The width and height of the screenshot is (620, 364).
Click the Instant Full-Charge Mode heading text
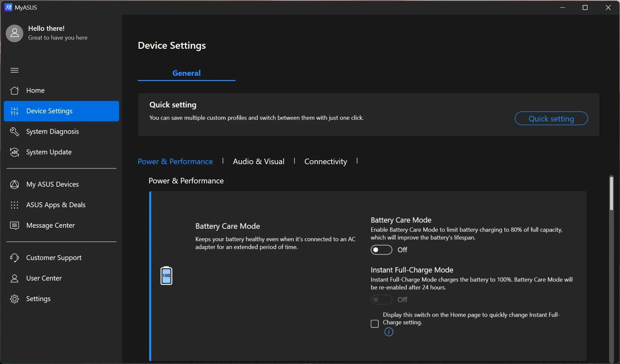pyautogui.click(x=412, y=270)
